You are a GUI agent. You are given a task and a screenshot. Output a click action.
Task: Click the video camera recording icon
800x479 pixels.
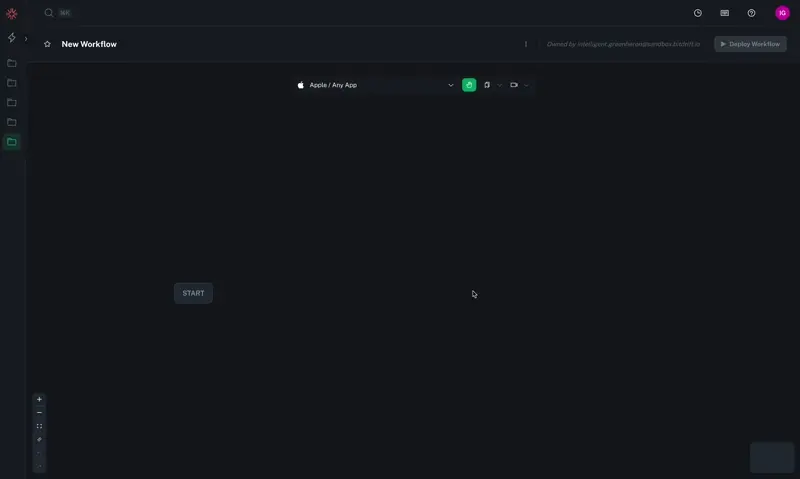pos(514,85)
